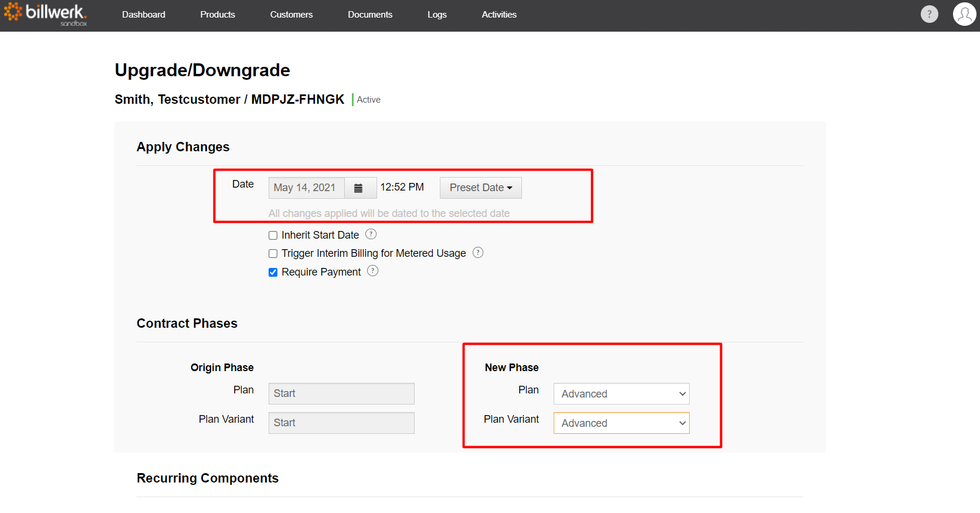Click the Inherit Start Date label
Screen dimensions: 980x513
coord(320,235)
